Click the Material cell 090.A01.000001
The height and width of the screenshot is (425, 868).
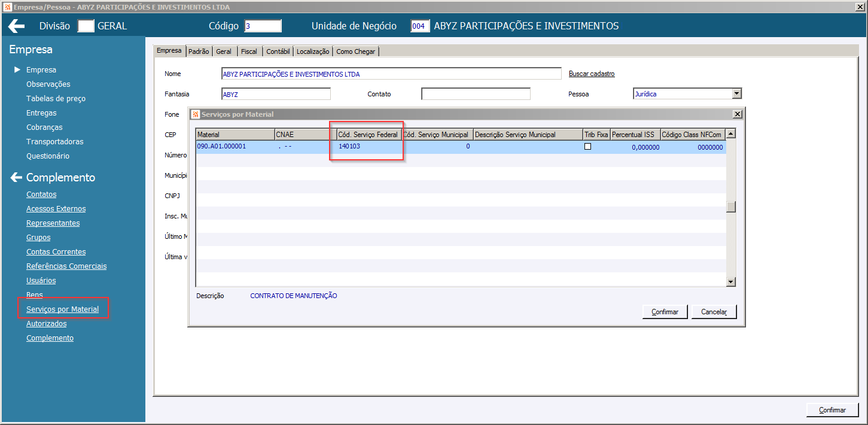[x=235, y=147]
